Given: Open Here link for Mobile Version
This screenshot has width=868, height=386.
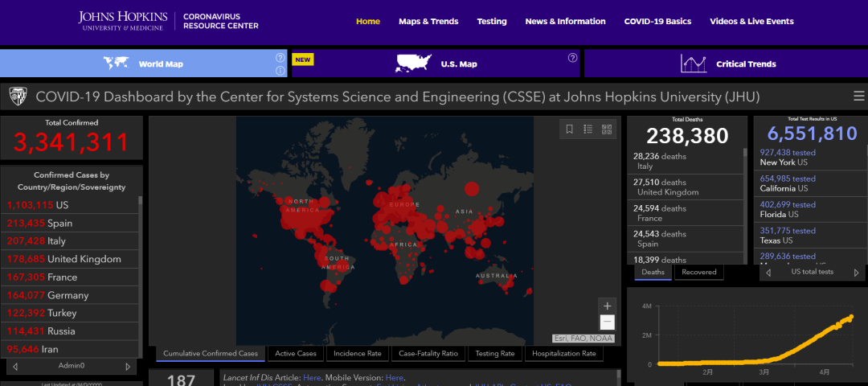Looking at the screenshot, I should coord(395,378).
